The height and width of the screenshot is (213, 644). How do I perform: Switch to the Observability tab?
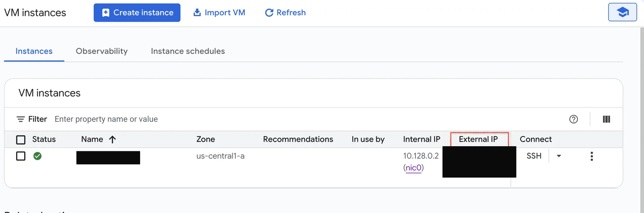[102, 51]
